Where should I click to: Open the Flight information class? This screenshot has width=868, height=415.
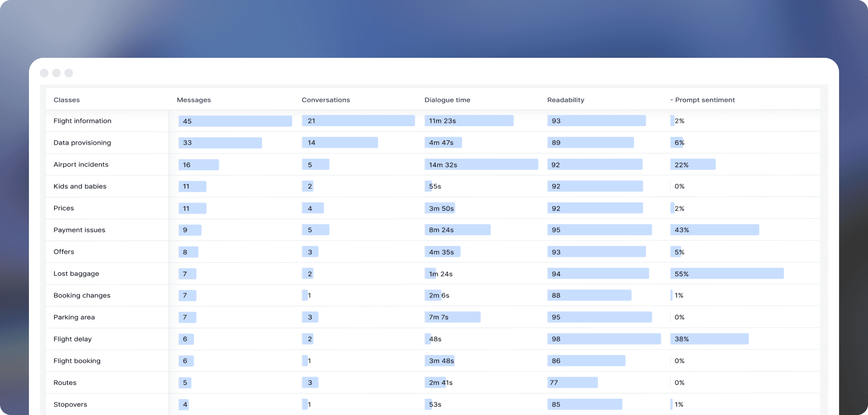click(x=82, y=121)
